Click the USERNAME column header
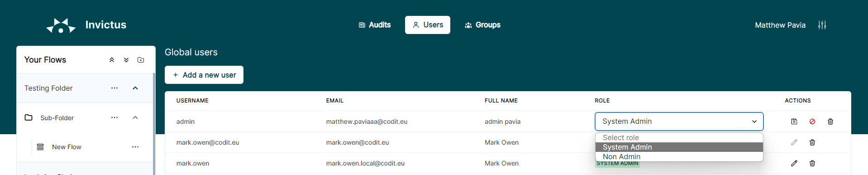The height and width of the screenshot is (175, 868). (x=192, y=101)
